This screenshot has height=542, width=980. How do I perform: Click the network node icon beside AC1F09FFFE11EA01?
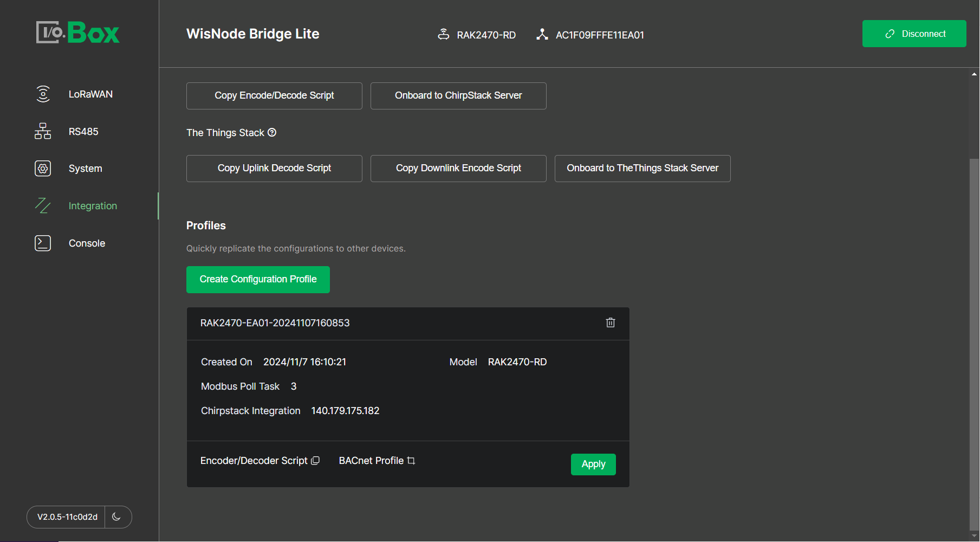pos(542,34)
